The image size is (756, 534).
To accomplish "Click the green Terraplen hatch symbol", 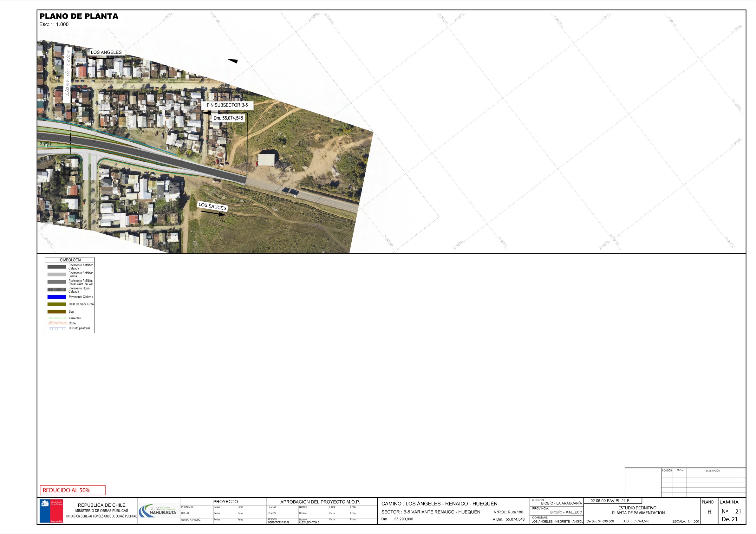I will tap(57, 318).
